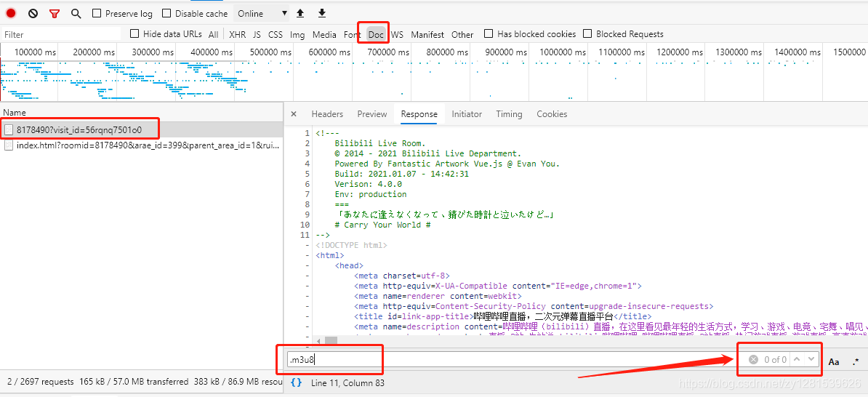Image resolution: width=868 pixels, height=397 pixels.
Task: Click the 500000 ms timeline marker
Action: click(x=270, y=52)
